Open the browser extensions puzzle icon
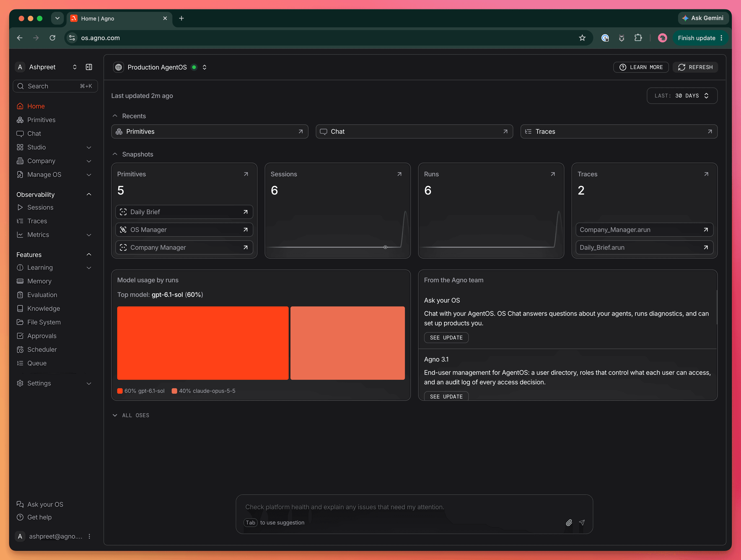Screen dimensions: 741x560 pyautogui.click(x=638, y=38)
